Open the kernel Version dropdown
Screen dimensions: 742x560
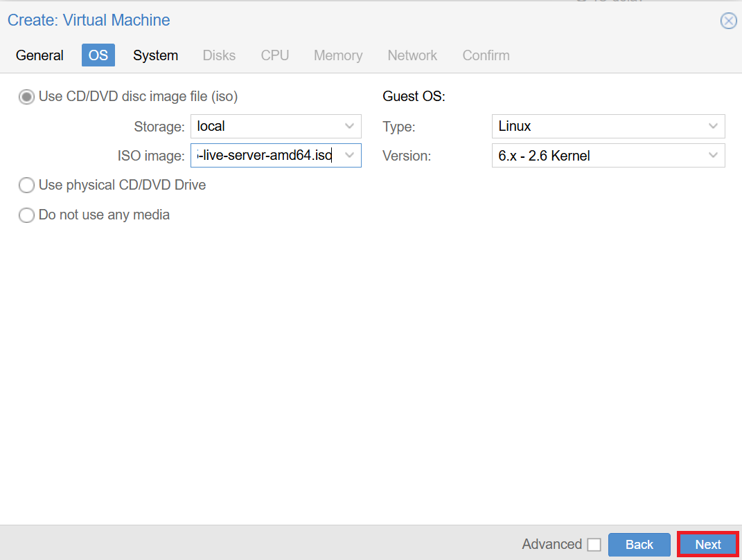[713, 156]
